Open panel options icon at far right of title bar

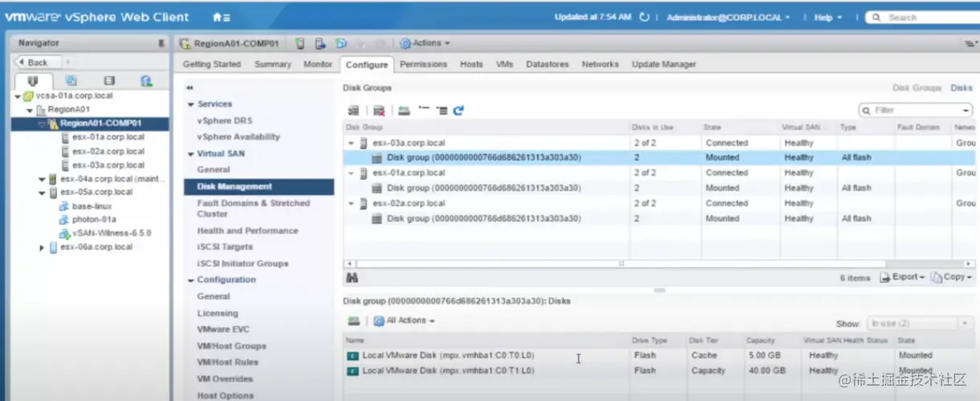970,43
